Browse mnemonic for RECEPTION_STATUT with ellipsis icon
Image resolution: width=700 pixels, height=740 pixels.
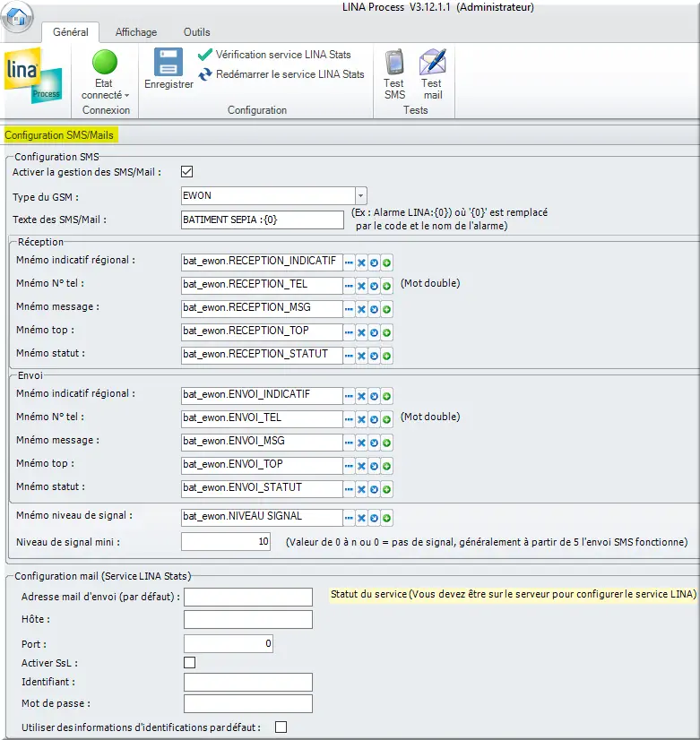coord(349,356)
